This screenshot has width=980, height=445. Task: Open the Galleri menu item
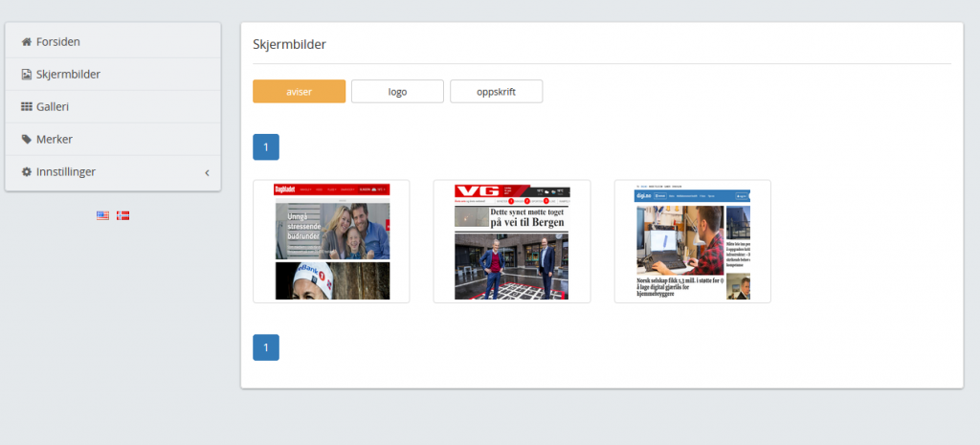53,107
